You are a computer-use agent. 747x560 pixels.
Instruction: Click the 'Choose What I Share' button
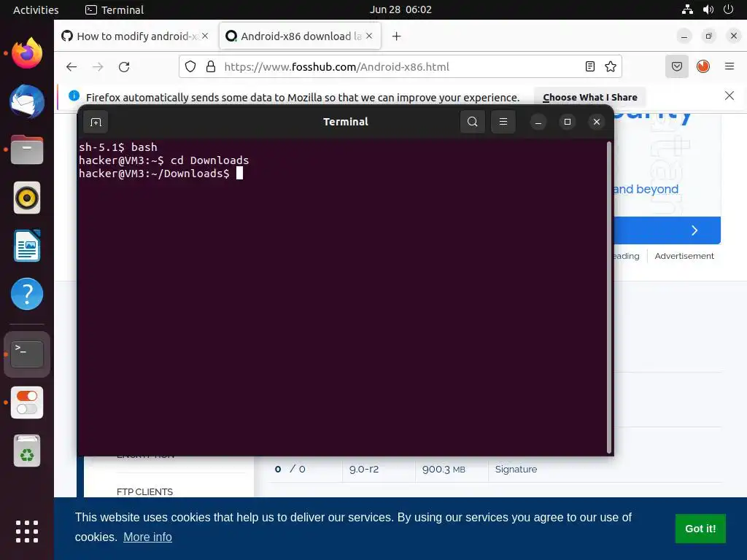[x=589, y=97]
